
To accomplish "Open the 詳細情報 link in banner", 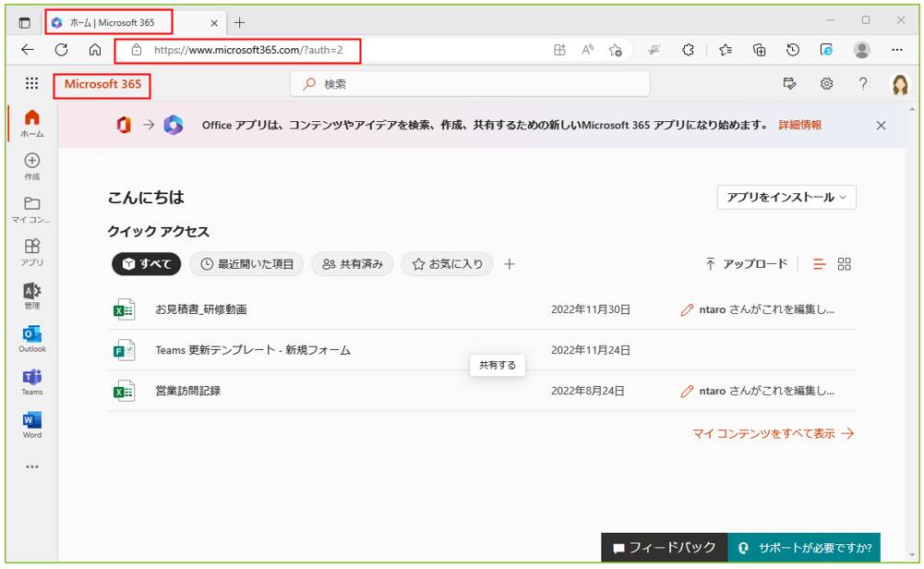I will click(799, 125).
